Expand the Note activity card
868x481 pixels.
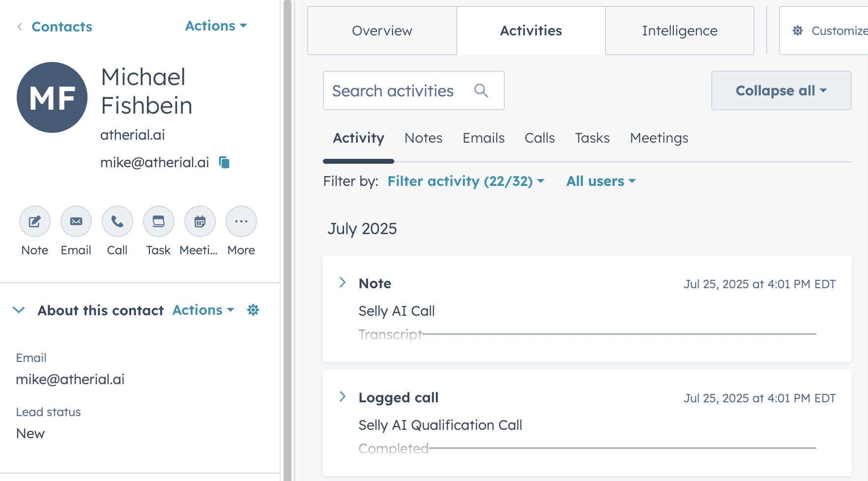[342, 282]
